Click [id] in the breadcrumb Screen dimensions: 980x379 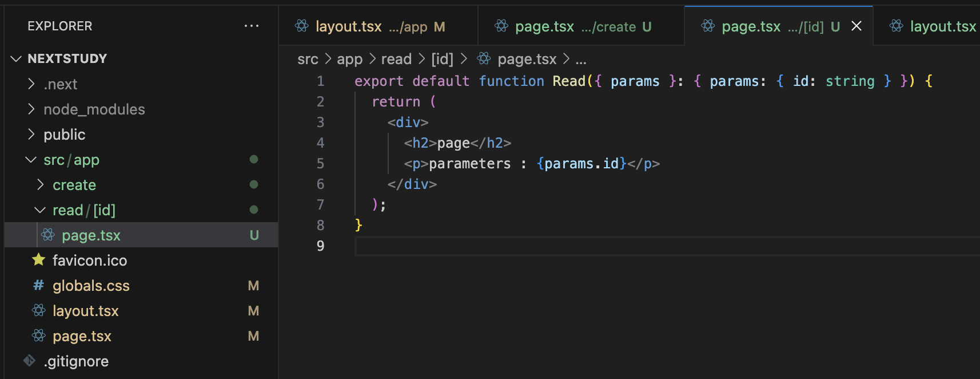[442, 59]
